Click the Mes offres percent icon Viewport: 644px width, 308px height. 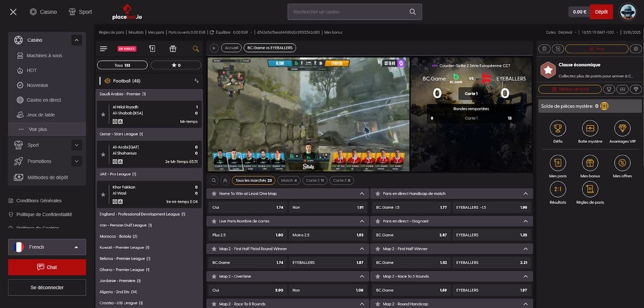tap(622, 163)
